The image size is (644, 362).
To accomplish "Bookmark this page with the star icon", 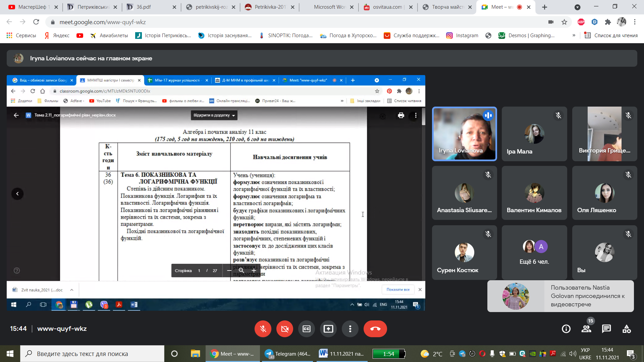I will 565,22.
